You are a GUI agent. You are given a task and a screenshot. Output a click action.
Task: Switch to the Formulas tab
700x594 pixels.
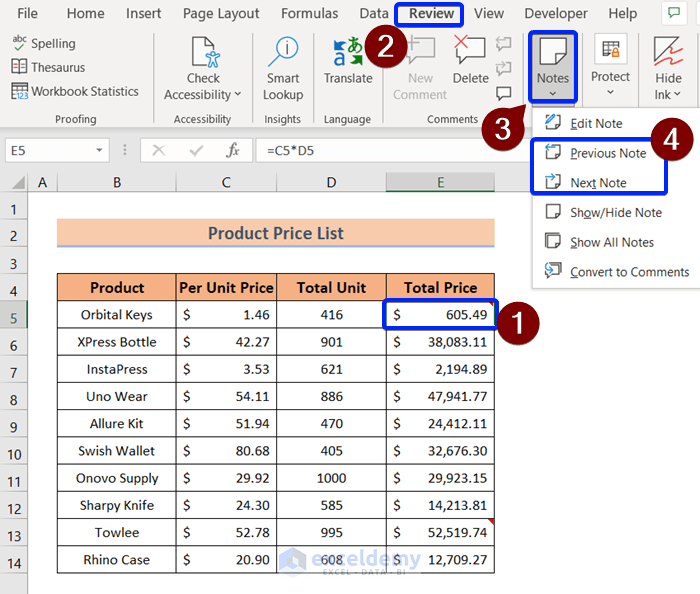tap(309, 14)
